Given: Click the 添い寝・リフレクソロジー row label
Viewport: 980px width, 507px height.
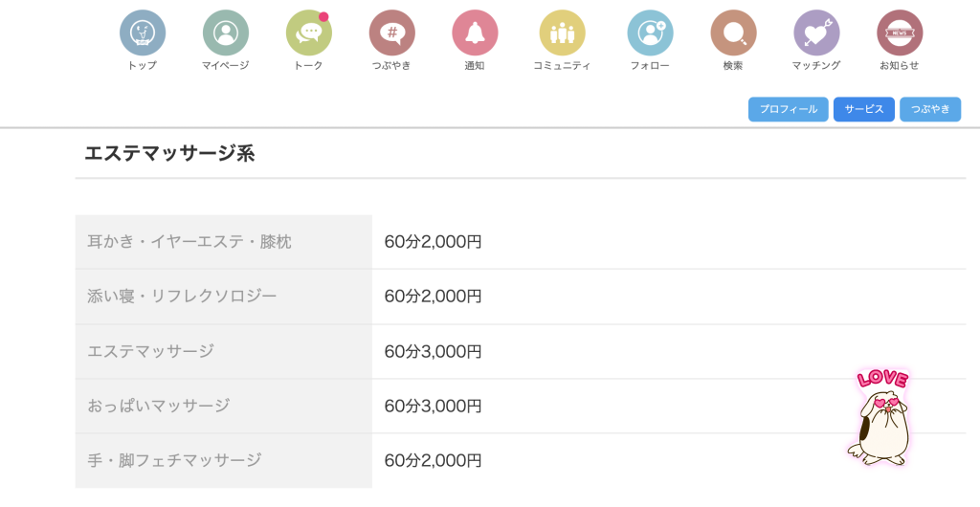Looking at the screenshot, I should 182,297.
